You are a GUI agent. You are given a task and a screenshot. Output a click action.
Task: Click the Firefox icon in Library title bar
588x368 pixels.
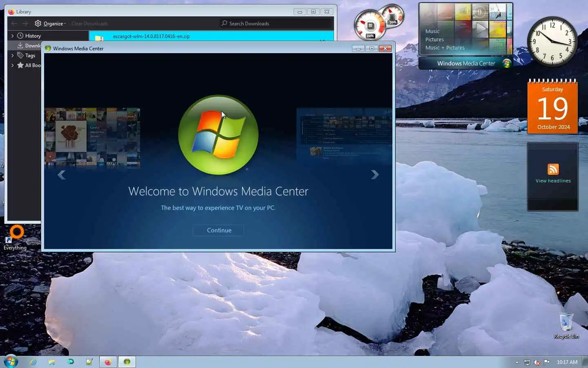[x=11, y=12]
